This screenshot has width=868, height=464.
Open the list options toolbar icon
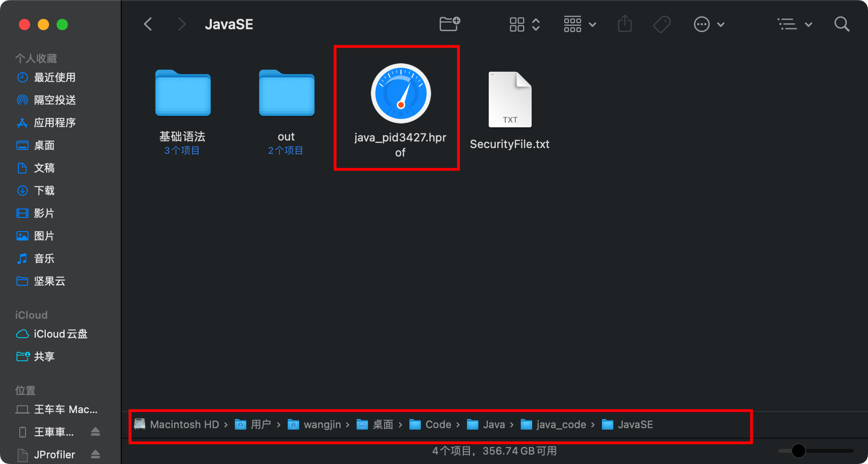coord(787,24)
